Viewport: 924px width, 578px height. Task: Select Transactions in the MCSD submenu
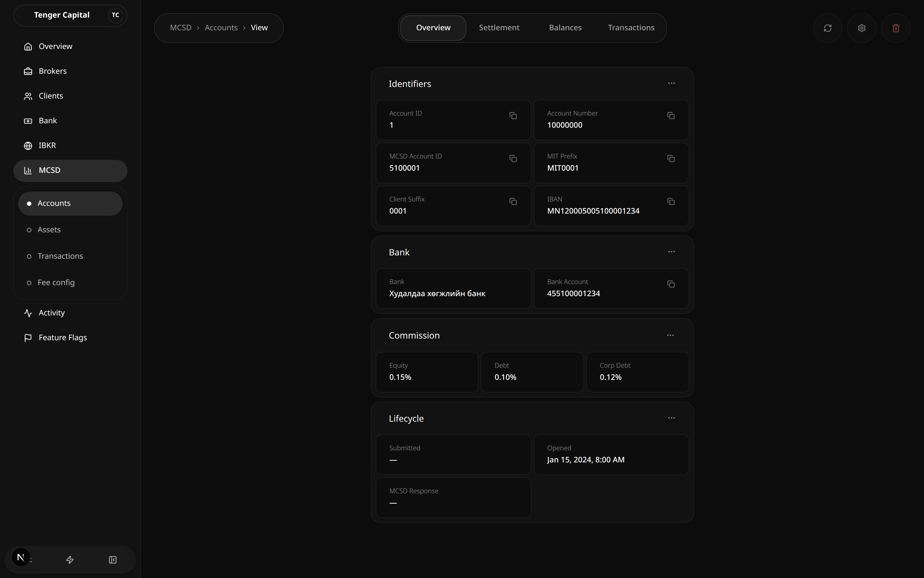[70, 256]
